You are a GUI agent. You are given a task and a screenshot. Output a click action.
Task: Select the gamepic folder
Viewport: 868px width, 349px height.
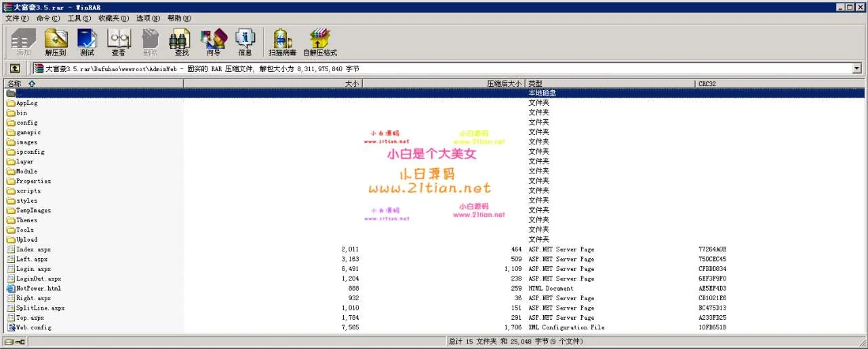click(28, 133)
